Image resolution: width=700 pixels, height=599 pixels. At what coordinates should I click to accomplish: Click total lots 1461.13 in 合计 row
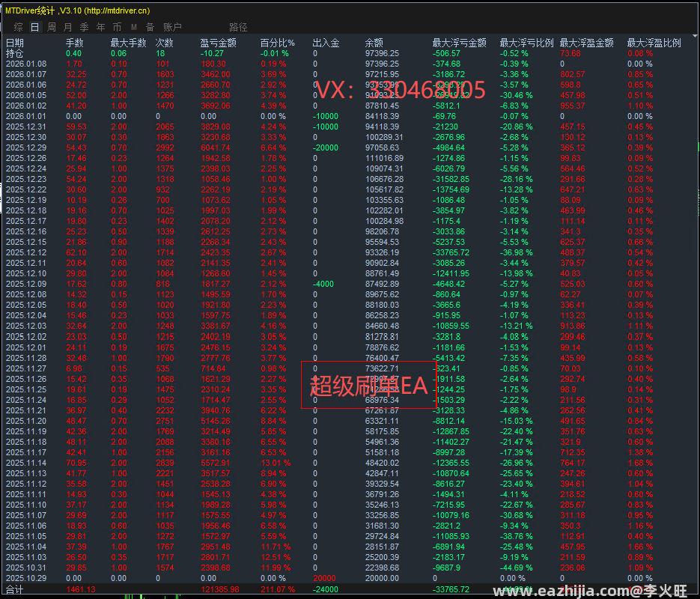pyautogui.click(x=81, y=589)
